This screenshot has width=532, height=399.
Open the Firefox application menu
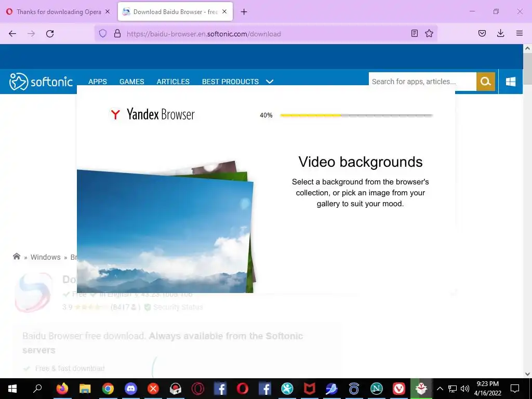tap(520, 33)
